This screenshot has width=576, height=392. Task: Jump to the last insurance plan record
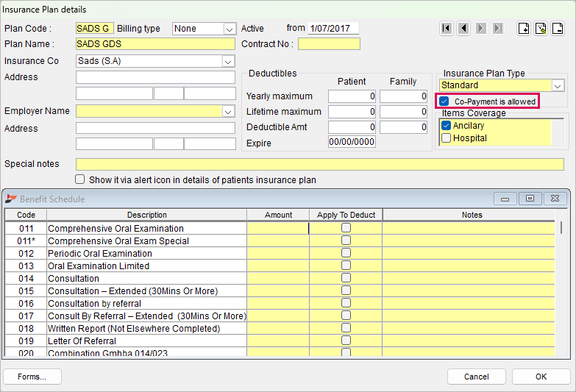498,28
